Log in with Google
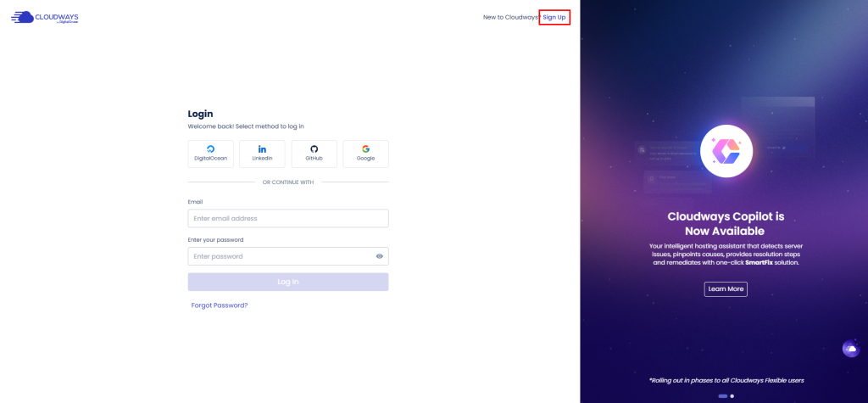 (365, 154)
